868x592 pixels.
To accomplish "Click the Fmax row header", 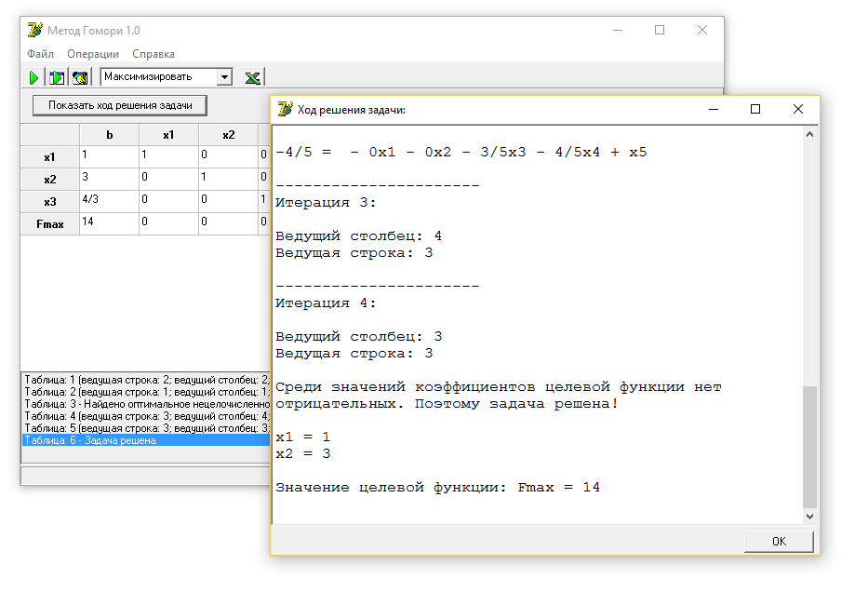I will pos(50,223).
